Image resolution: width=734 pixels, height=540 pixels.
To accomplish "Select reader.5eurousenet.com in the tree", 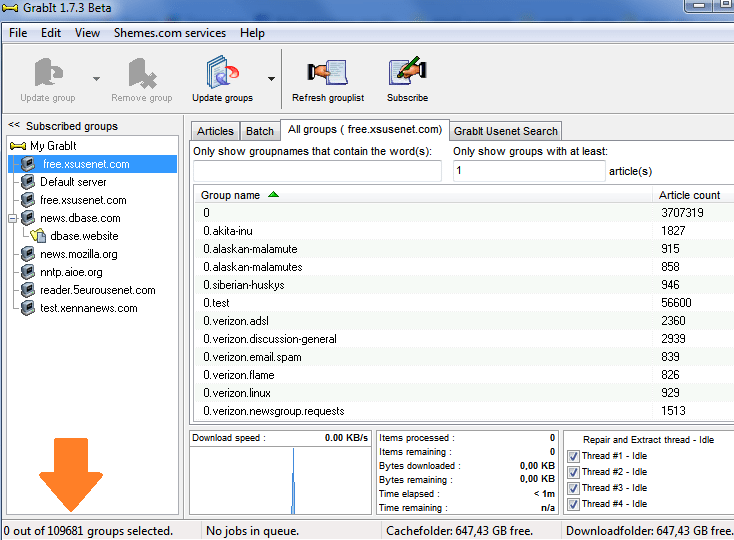I will pyautogui.click(x=98, y=290).
